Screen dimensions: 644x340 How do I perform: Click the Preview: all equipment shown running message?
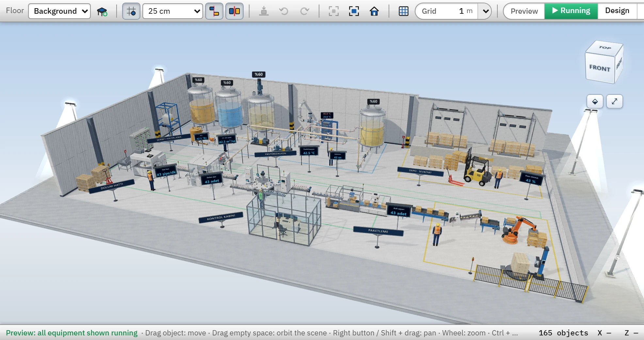point(72,333)
